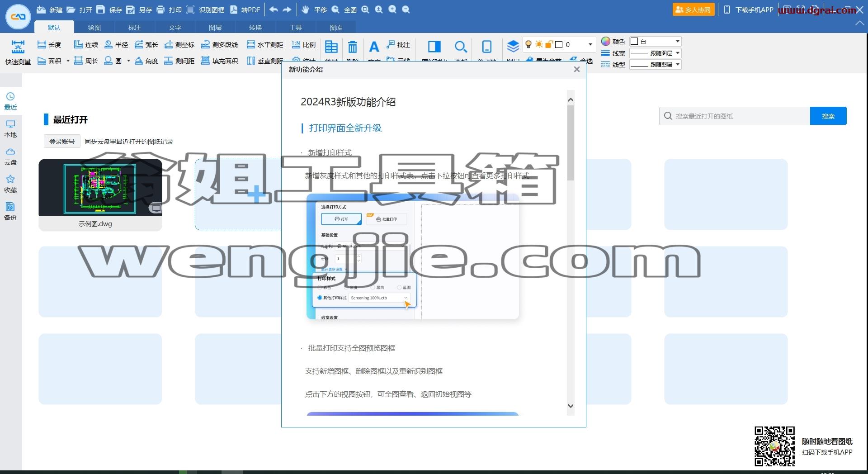Redo with the right arrow icon

pyautogui.click(x=287, y=9)
